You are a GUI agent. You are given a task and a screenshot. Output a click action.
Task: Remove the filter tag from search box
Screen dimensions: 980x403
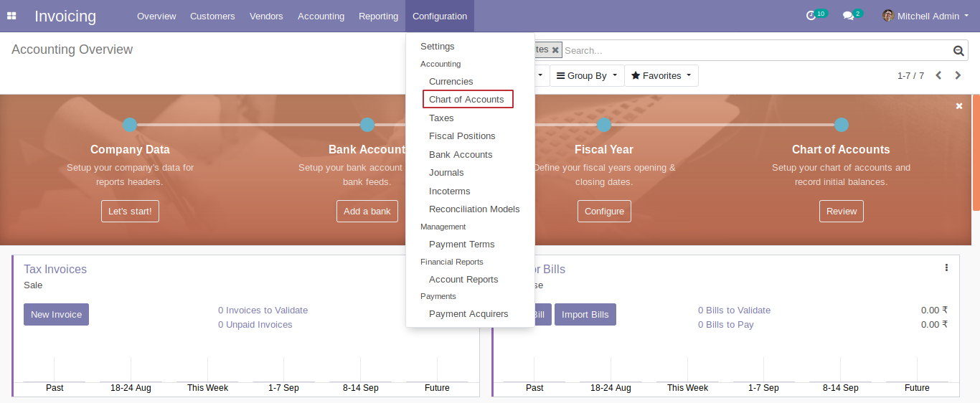[555, 50]
